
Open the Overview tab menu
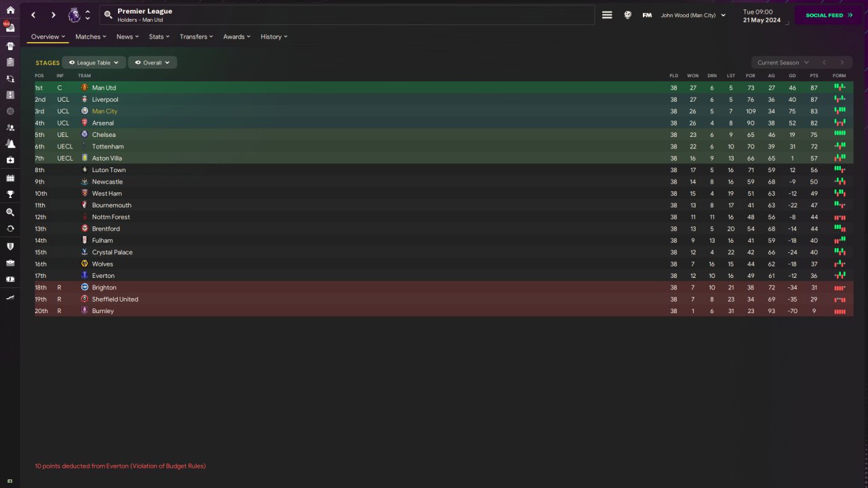coord(48,37)
